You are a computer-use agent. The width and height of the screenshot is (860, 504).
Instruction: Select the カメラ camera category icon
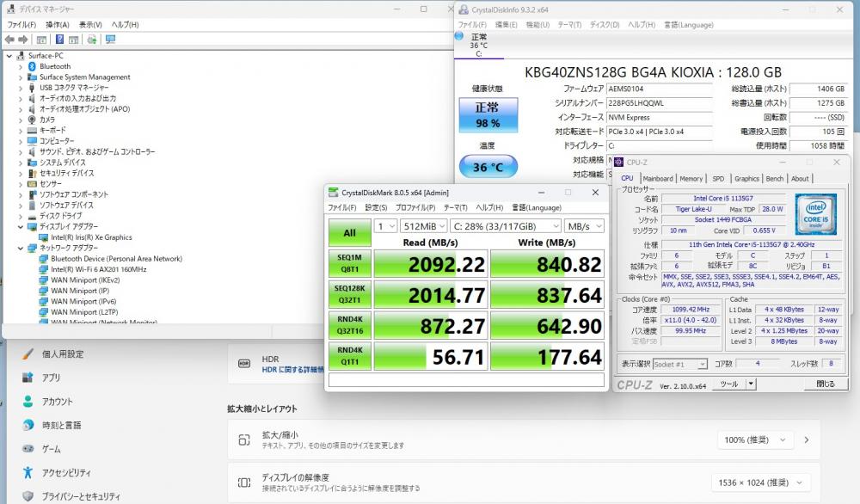coord(32,120)
